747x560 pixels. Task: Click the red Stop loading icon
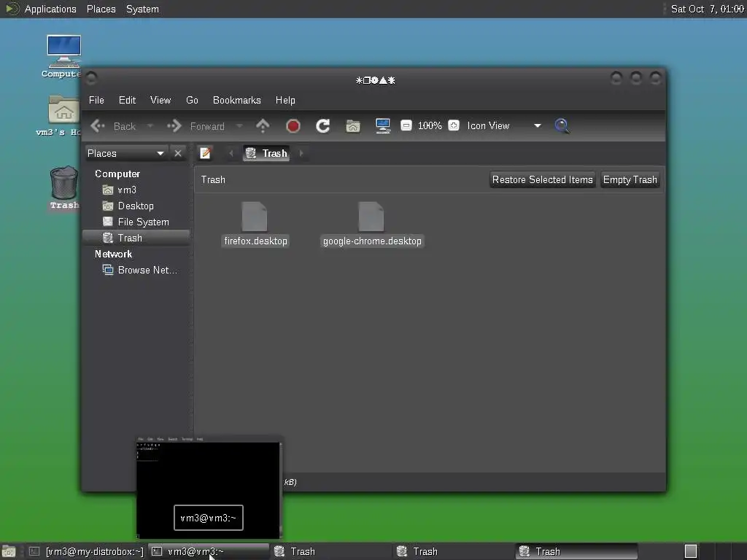[293, 125]
